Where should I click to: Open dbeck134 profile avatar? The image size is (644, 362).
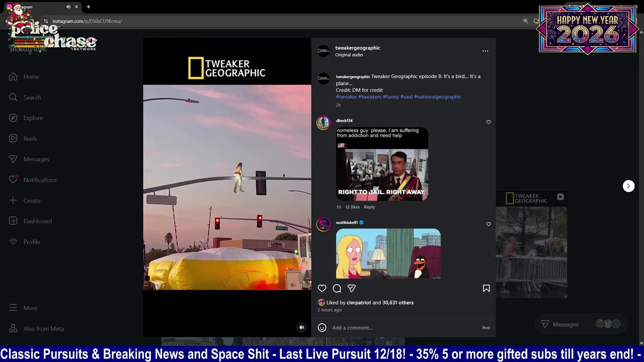point(323,123)
